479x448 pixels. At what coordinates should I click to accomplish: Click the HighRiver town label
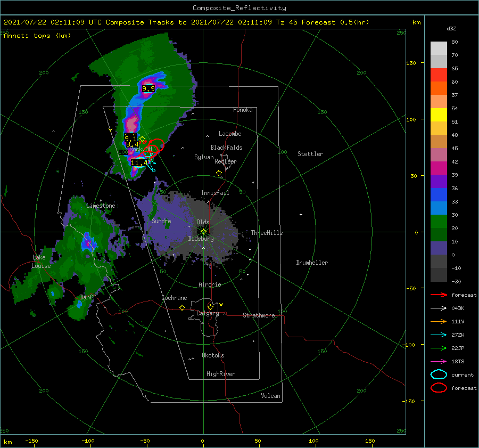click(x=221, y=374)
